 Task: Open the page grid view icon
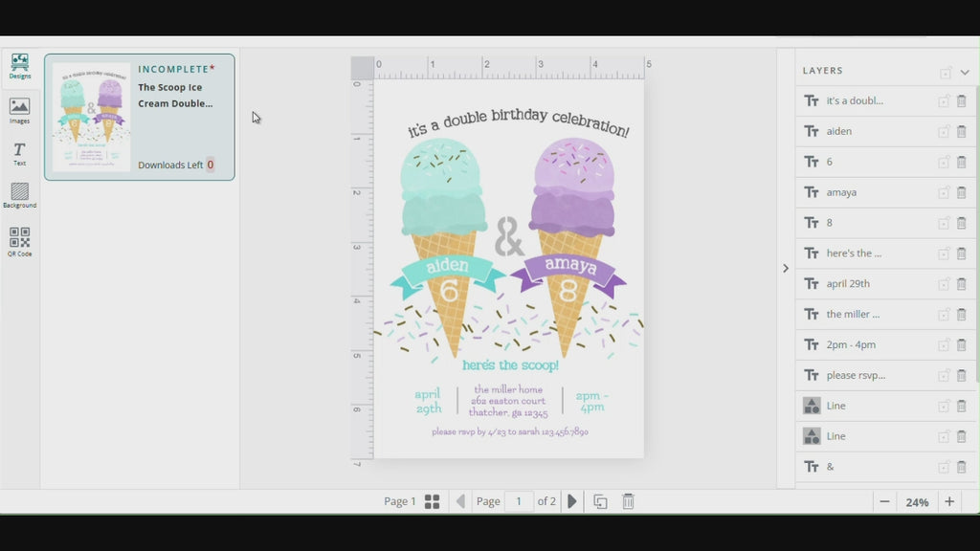[432, 501]
